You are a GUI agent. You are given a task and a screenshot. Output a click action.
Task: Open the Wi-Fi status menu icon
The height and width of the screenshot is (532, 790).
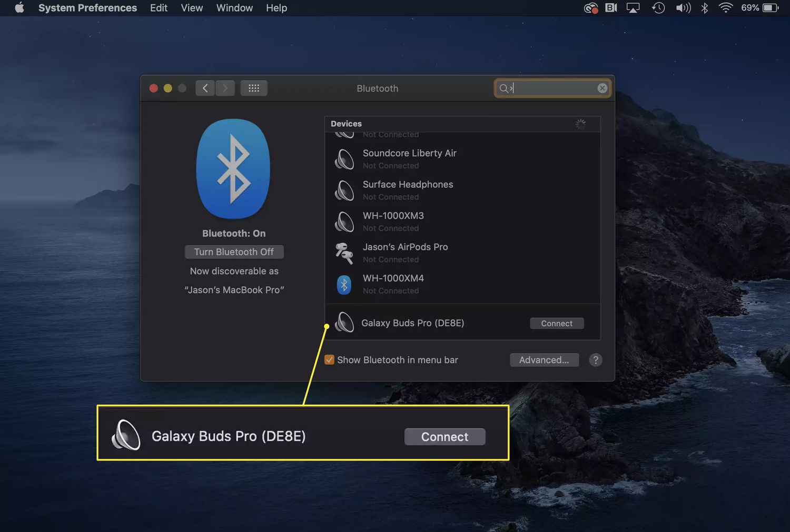click(725, 8)
